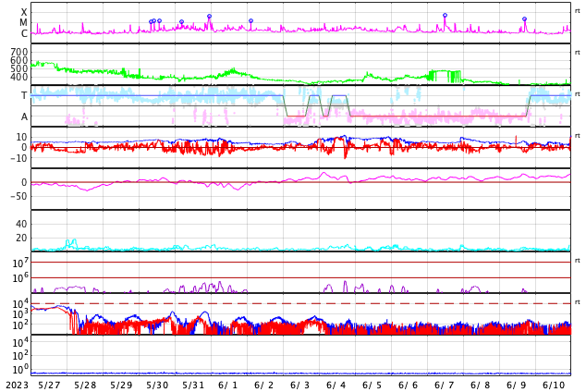Click the 6/ 7 date label
This screenshot has height=392, width=586.
point(445,385)
